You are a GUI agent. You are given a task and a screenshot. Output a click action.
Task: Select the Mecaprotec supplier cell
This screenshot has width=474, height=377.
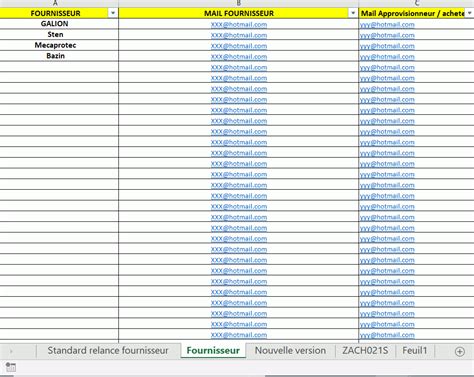click(59, 45)
